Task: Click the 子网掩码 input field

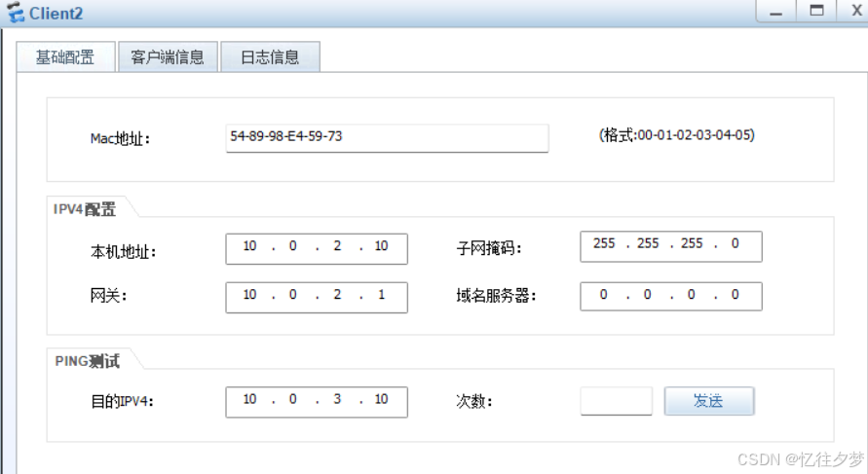Action: pyautogui.click(x=671, y=246)
